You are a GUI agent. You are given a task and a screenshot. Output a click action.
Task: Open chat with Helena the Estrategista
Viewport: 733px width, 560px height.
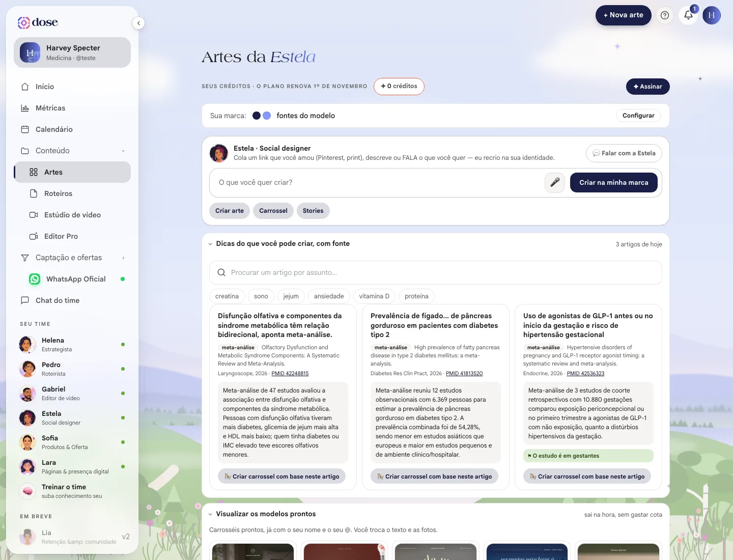[72, 345]
